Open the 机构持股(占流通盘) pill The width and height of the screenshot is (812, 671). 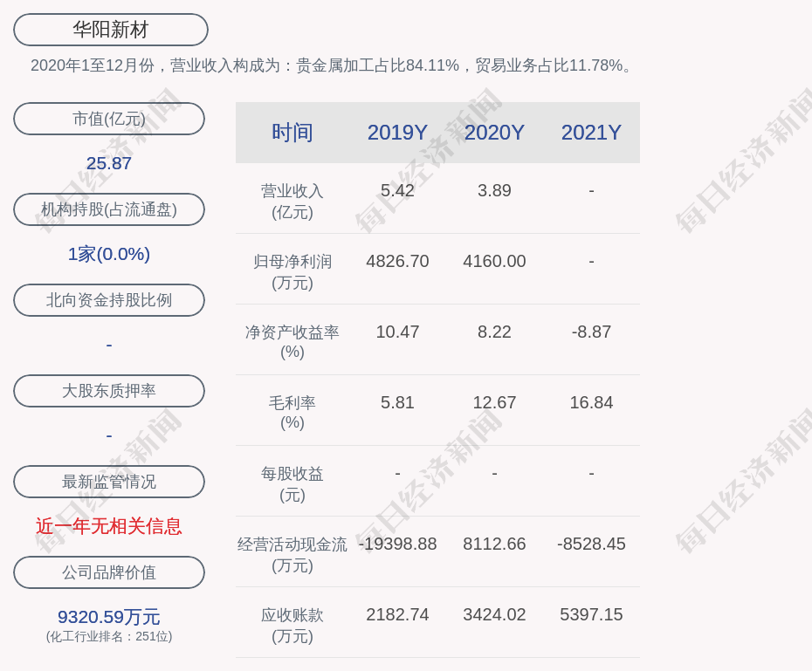[x=109, y=209]
